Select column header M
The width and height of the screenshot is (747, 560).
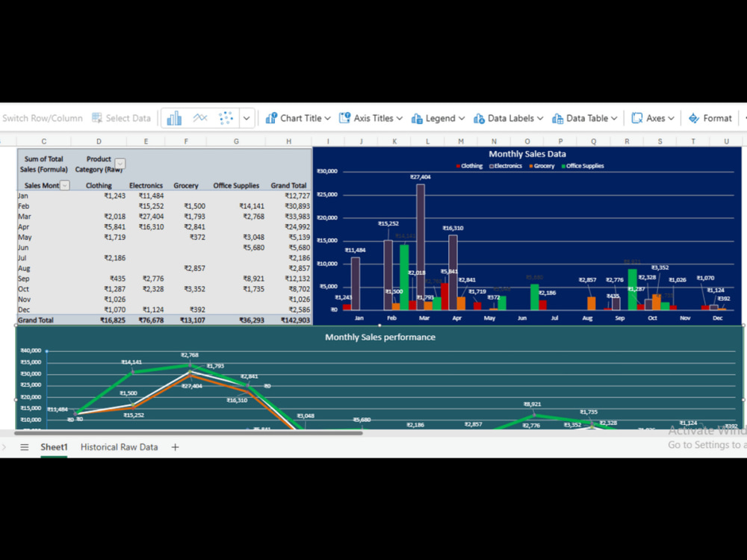point(461,141)
